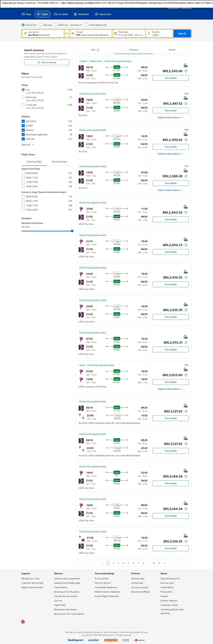The width and height of the screenshot is (213, 644).
Task: Click the info icon beside Best tab
Action: (x=98, y=50)
